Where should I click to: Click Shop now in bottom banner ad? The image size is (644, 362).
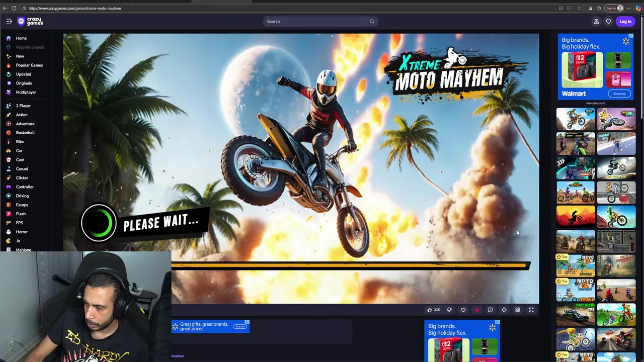click(x=240, y=327)
